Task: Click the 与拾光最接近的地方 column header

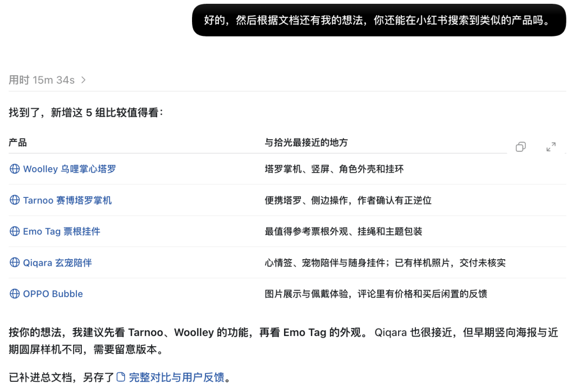Action: (306, 142)
